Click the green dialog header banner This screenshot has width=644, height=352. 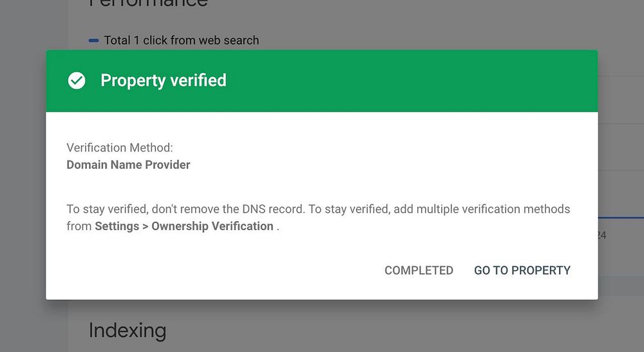pos(322,81)
